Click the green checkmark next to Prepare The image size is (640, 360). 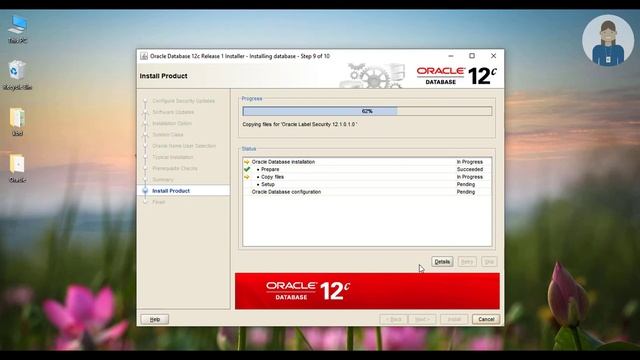pyautogui.click(x=247, y=169)
